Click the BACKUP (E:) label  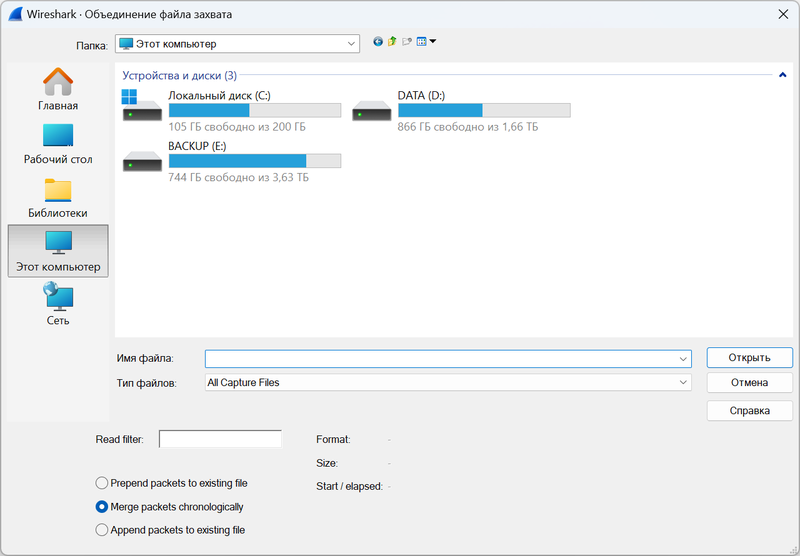(x=197, y=146)
